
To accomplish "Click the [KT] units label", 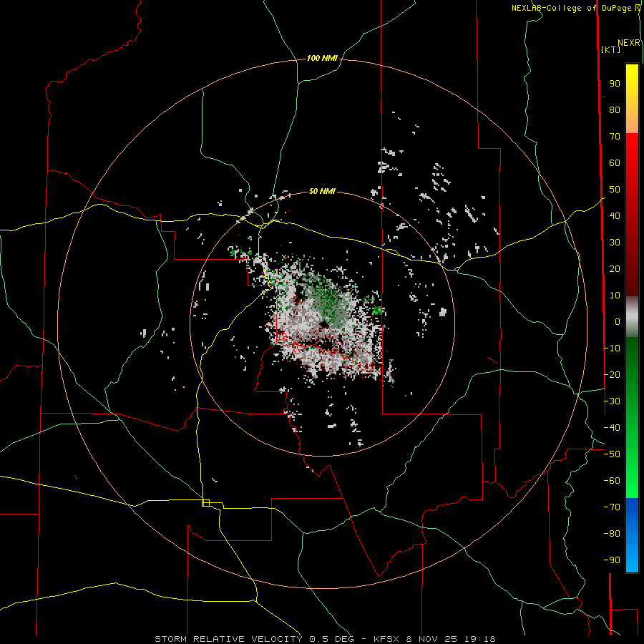I will tap(611, 50).
